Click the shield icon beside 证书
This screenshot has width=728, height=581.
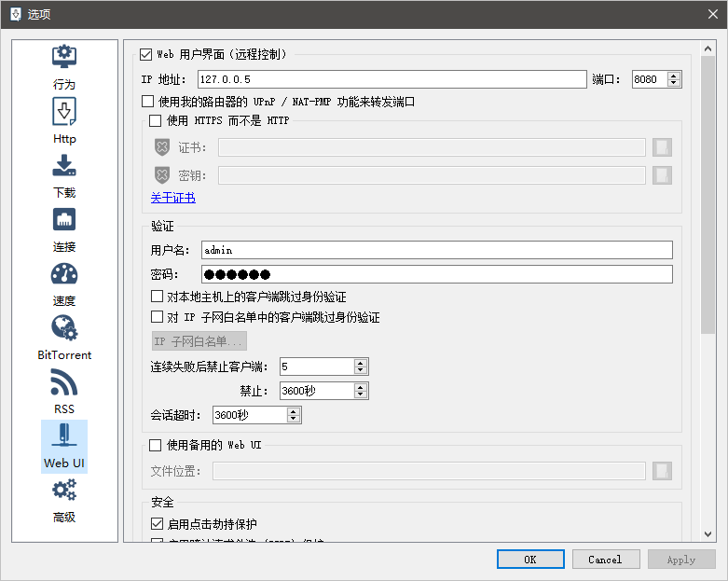(161, 147)
